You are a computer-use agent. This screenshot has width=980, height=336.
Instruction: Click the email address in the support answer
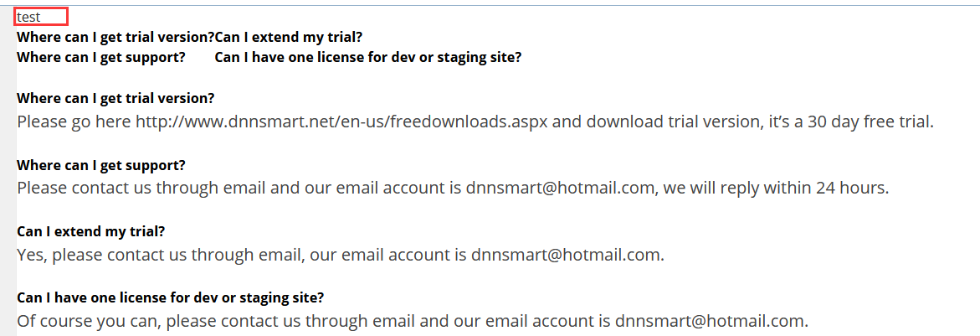(x=560, y=189)
